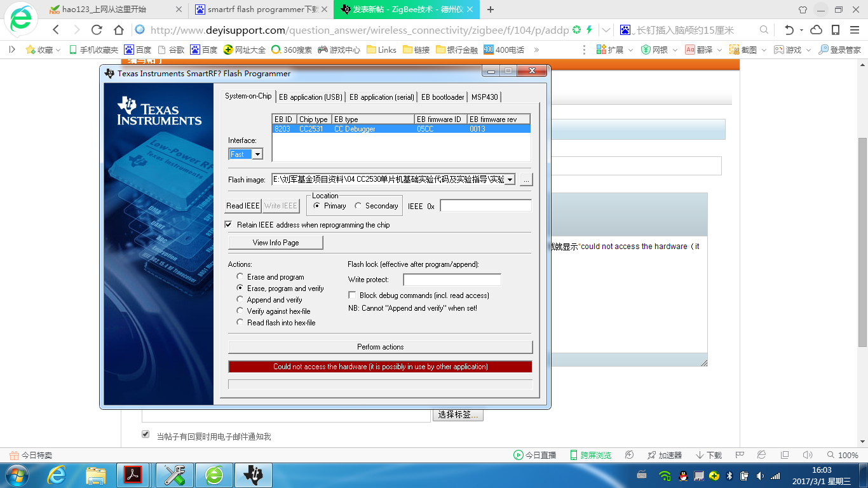The height and width of the screenshot is (488, 868).
Task: Open Internet Explorer from the taskbar
Action: pos(57,475)
